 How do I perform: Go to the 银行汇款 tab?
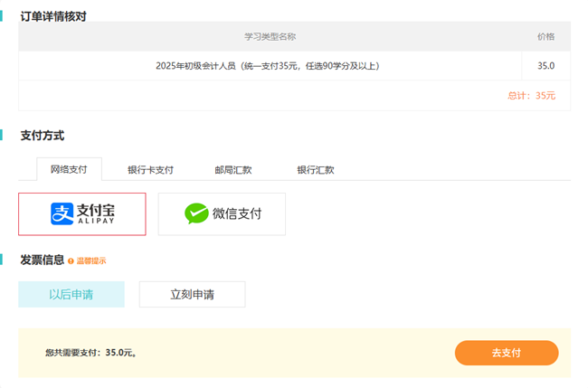click(316, 170)
